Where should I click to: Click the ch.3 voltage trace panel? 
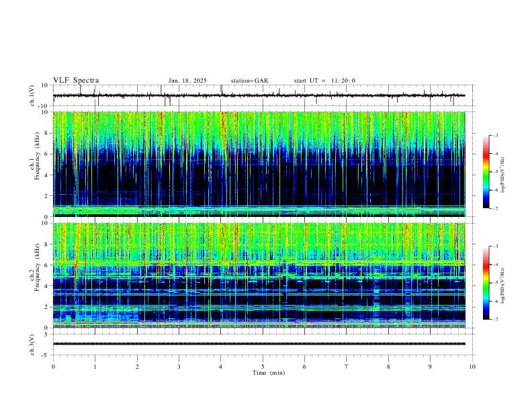tap(263, 345)
